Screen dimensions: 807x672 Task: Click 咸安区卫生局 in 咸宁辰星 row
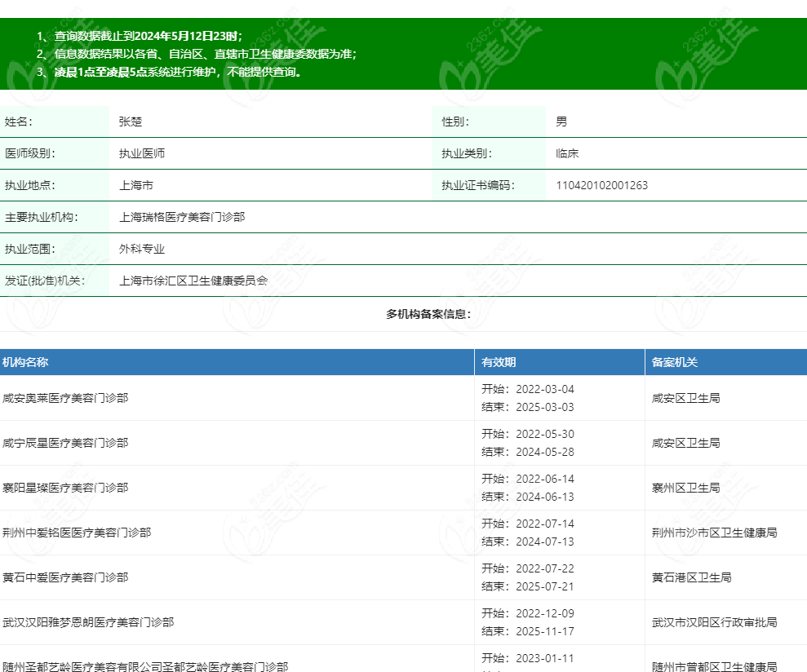[685, 443]
